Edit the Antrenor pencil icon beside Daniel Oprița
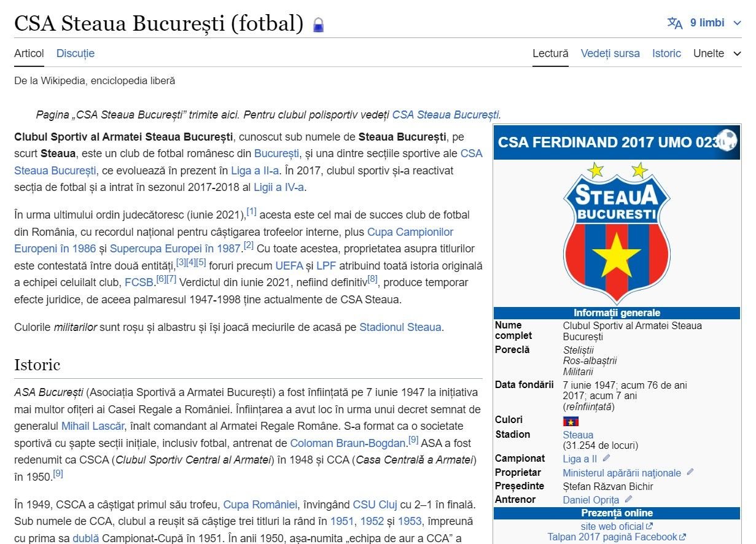Screen dimensions: 756x544 pos(628,499)
